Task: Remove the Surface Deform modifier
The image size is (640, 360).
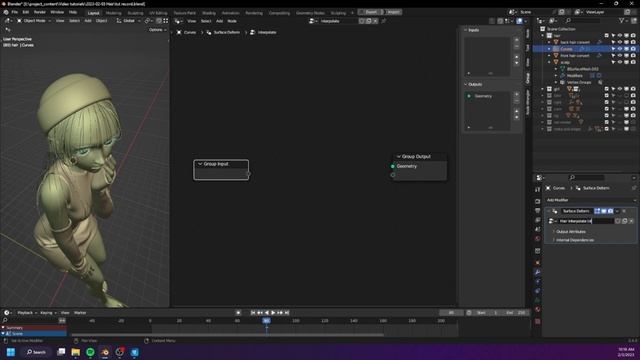Action: pos(624,211)
